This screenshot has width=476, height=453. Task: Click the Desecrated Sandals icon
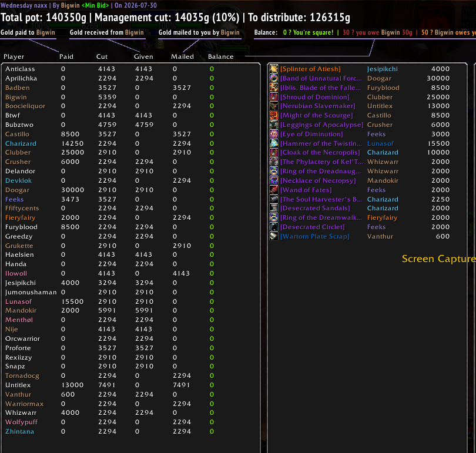pyautogui.click(x=274, y=208)
